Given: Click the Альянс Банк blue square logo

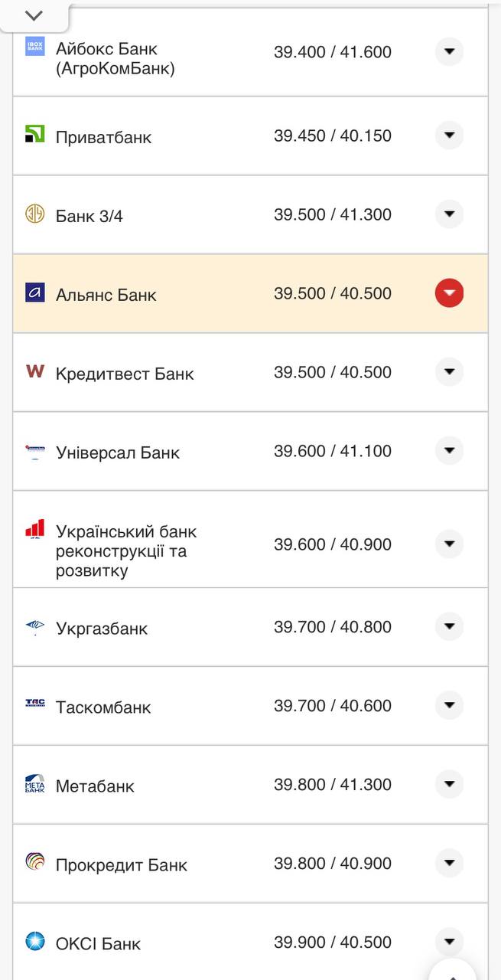Looking at the screenshot, I should pos(34,292).
